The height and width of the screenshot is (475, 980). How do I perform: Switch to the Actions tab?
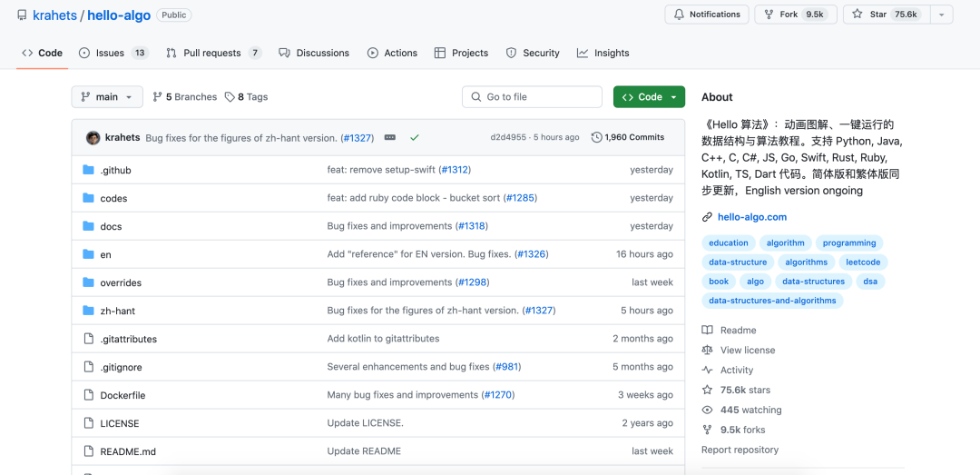point(393,54)
